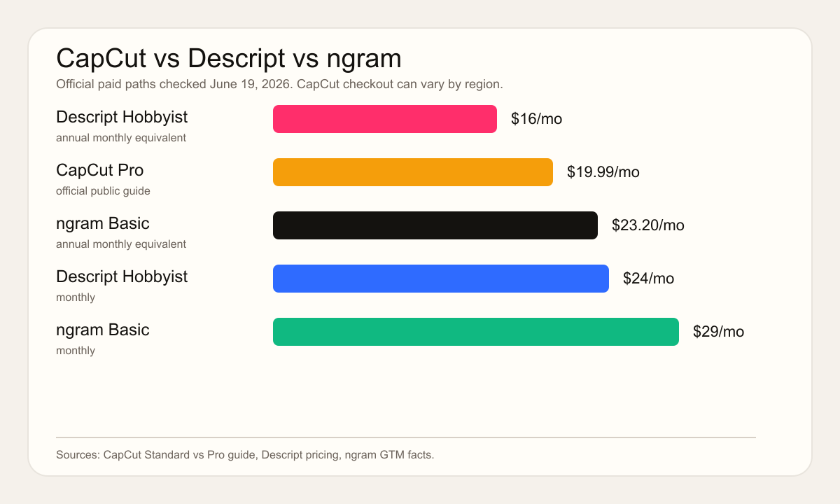840x504 pixels.
Task: Click the $29/mo value label
Action: coord(719,332)
